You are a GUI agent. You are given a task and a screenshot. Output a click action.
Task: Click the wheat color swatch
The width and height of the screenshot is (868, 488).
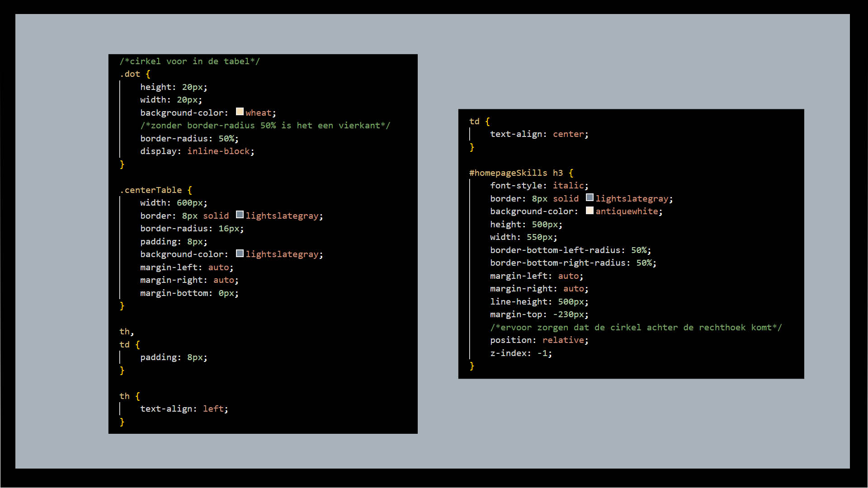click(240, 111)
